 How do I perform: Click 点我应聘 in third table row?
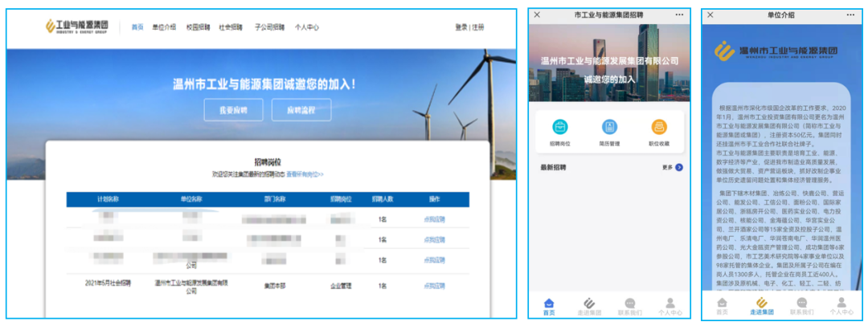coord(435,260)
